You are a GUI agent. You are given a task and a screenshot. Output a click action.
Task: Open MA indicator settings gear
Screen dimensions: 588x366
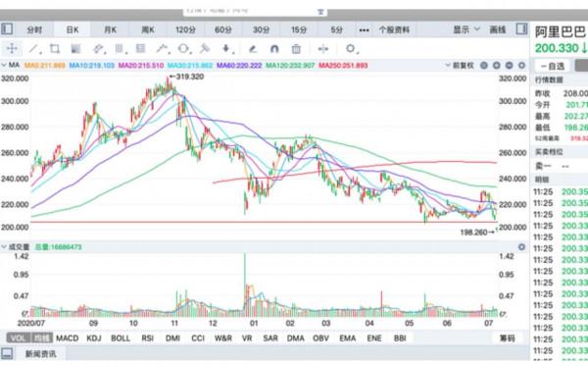[521, 66]
